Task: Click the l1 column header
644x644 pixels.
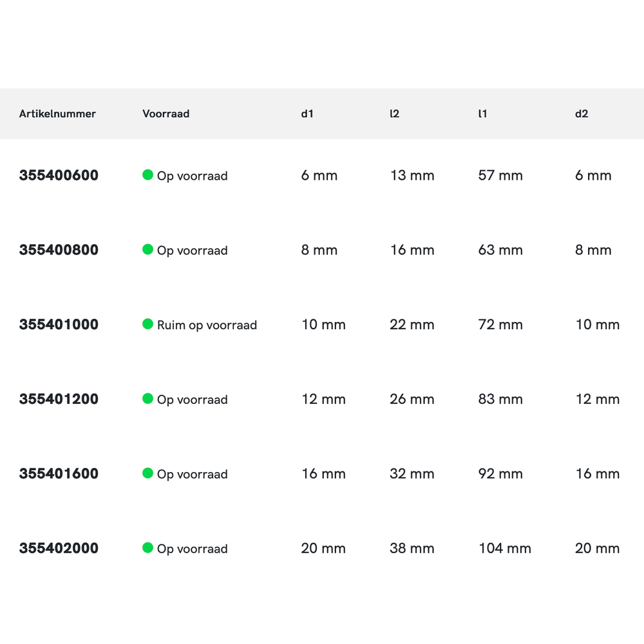Action: coord(482,114)
